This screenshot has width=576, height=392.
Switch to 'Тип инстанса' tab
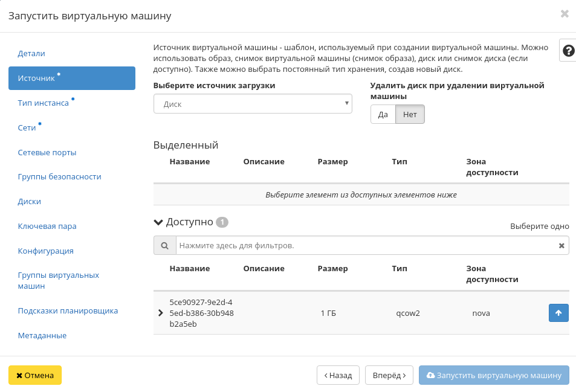coord(44,103)
